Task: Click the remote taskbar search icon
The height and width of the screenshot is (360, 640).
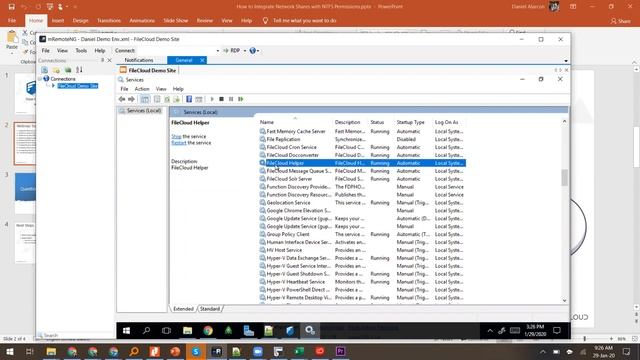Action: [x=146, y=331]
